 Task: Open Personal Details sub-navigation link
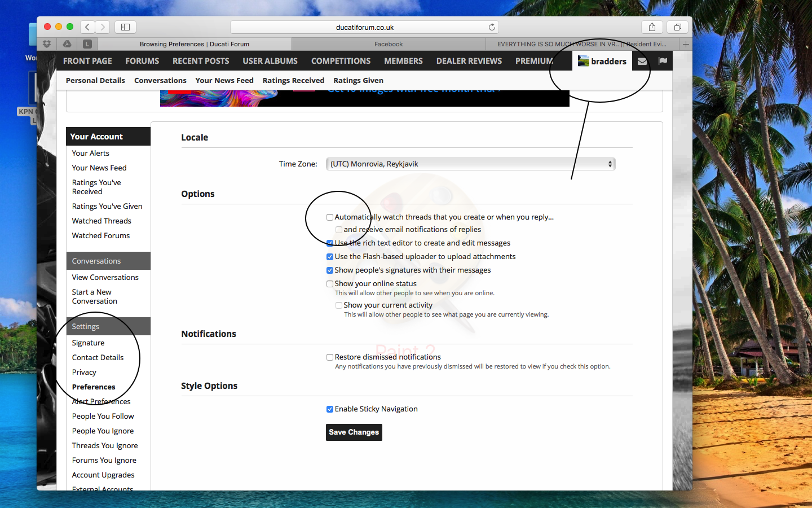(x=95, y=80)
